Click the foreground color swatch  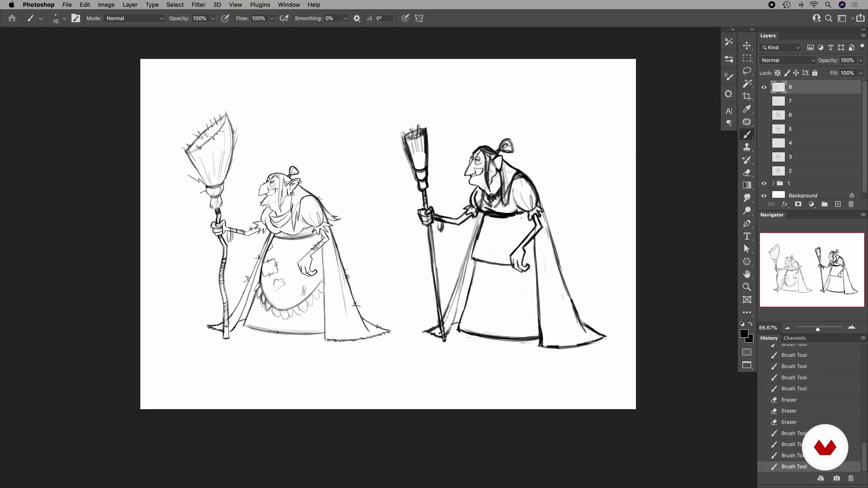coord(744,334)
